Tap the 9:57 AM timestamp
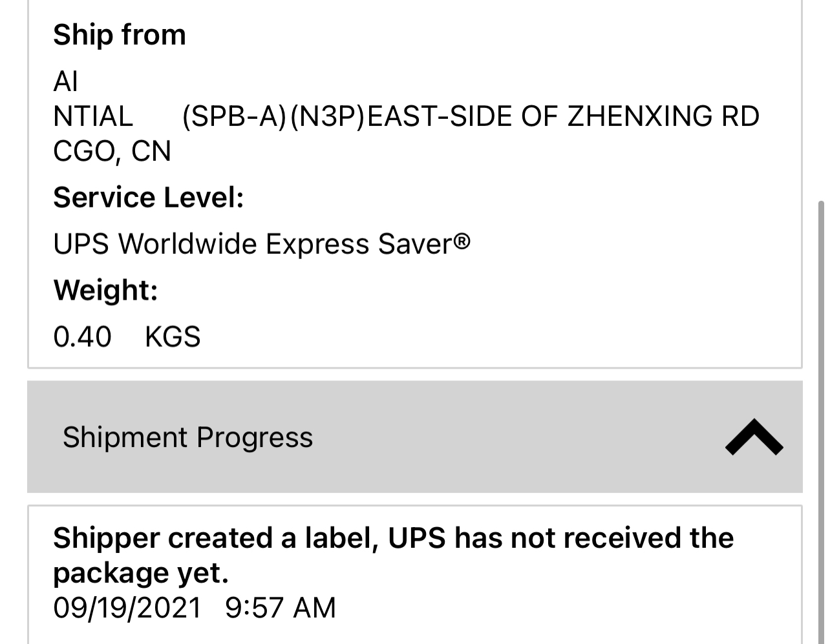The image size is (830, 644). (281, 608)
